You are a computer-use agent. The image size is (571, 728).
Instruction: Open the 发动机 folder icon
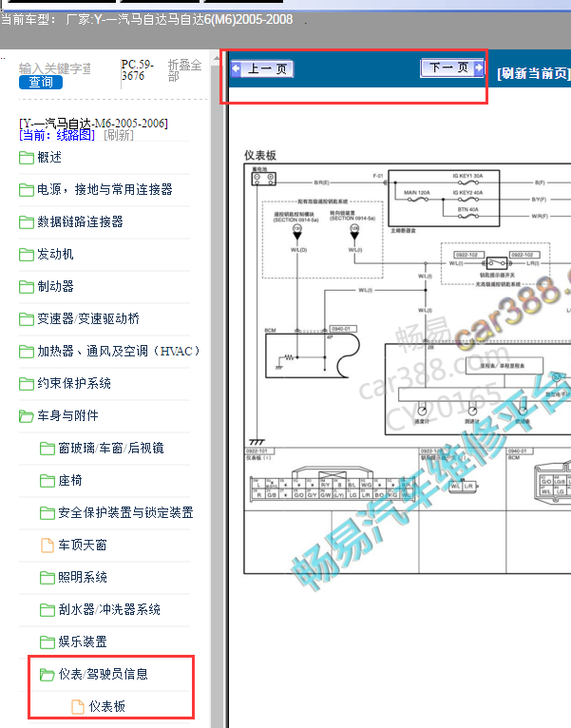[x=27, y=255]
